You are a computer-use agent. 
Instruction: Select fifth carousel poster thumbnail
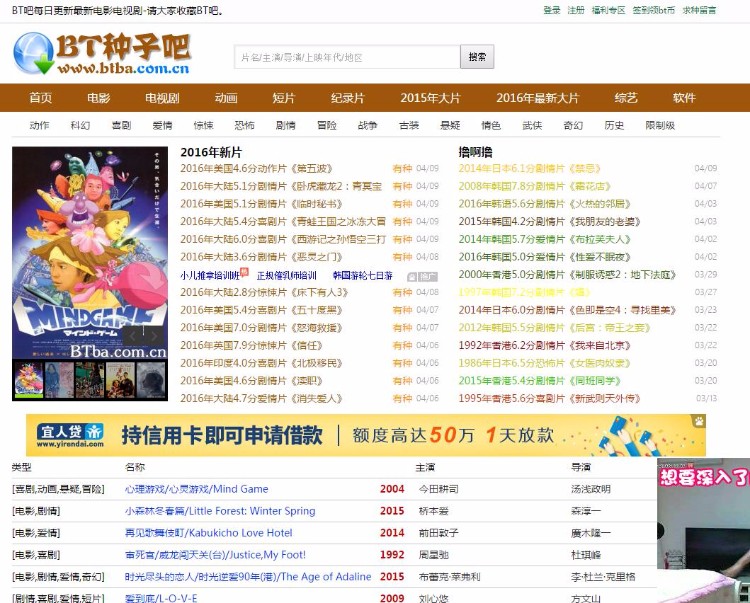point(151,380)
